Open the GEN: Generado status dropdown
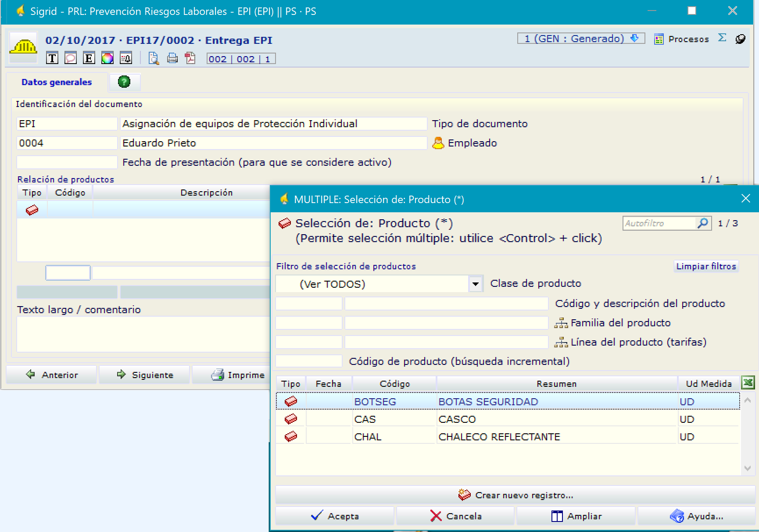 [581, 39]
